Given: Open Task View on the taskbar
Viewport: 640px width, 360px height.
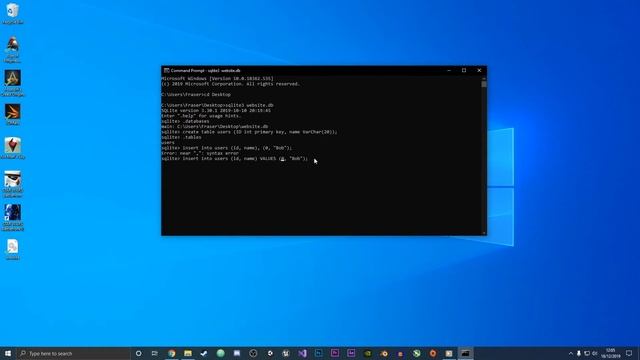Looking at the screenshot, I should pyautogui.click(x=155, y=353).
